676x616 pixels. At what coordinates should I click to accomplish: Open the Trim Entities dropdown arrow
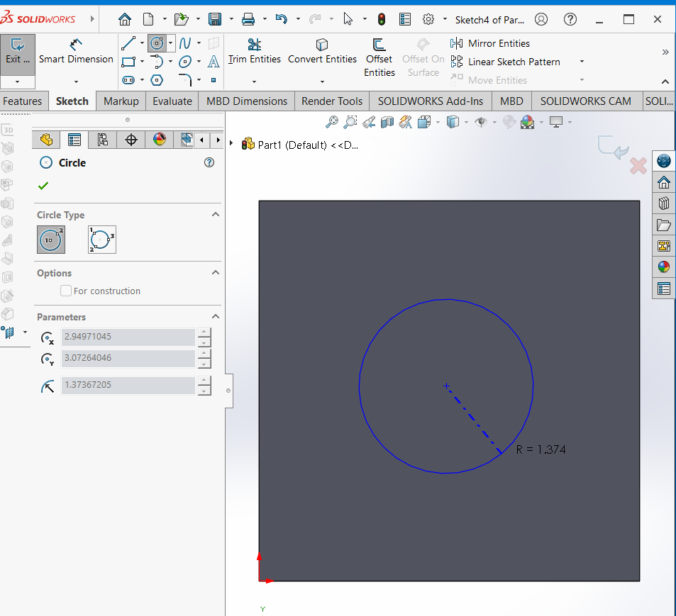tap(254, 82)
